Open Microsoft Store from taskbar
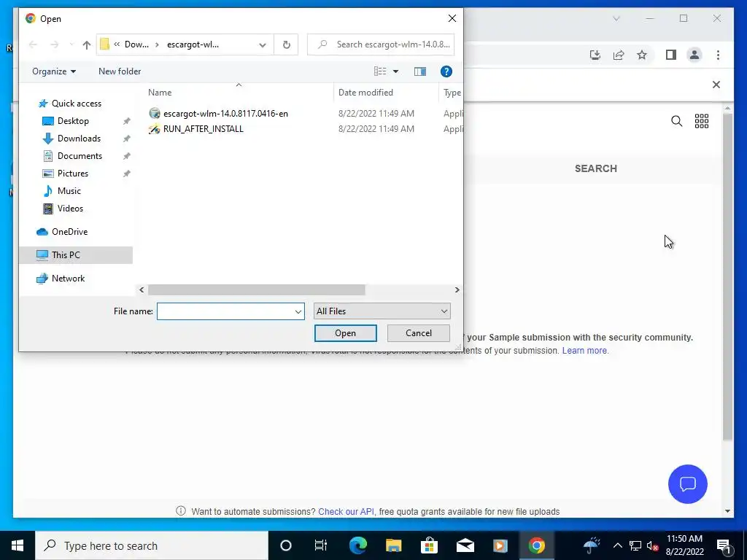This screenshot has height=560, width=747. pyautogui.click(x=429, y=545)
